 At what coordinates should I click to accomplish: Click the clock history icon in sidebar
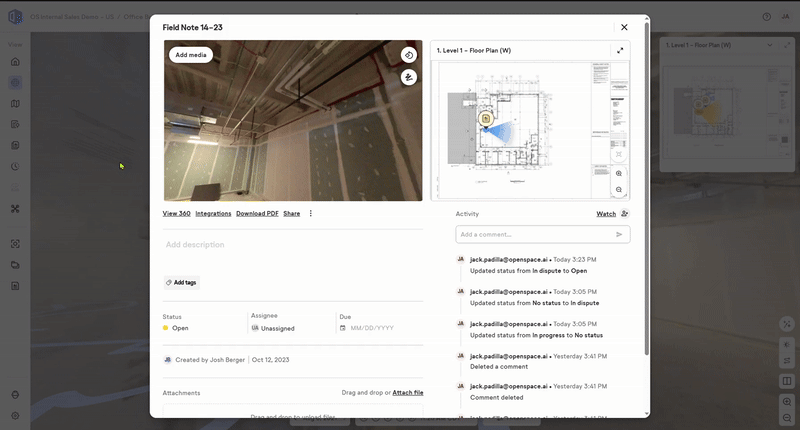coord(15,166)
